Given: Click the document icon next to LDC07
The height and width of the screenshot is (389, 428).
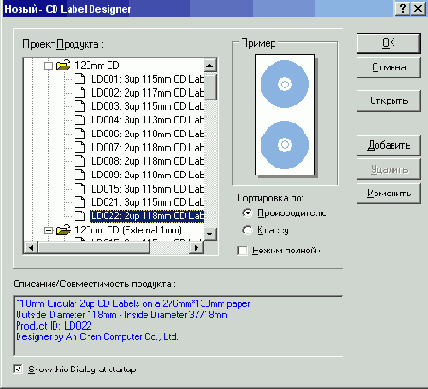Looking at the screenshot, I should 80,147.
